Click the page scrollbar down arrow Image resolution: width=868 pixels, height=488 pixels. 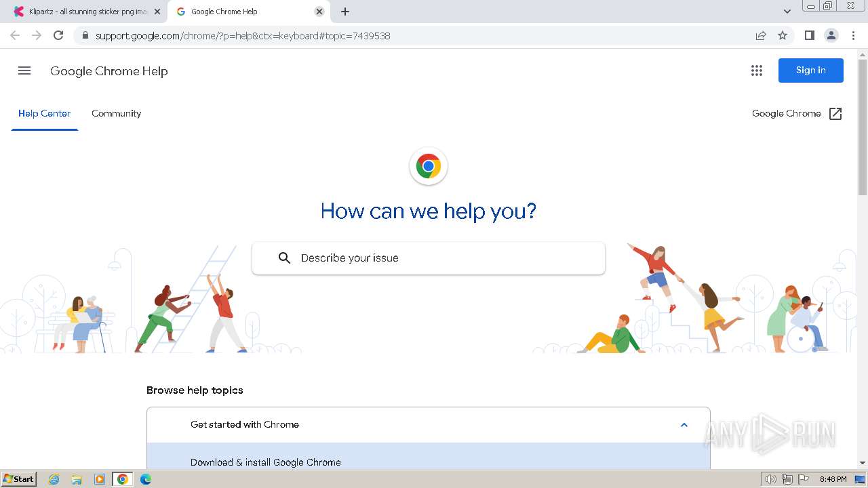(x=863, y=463)
